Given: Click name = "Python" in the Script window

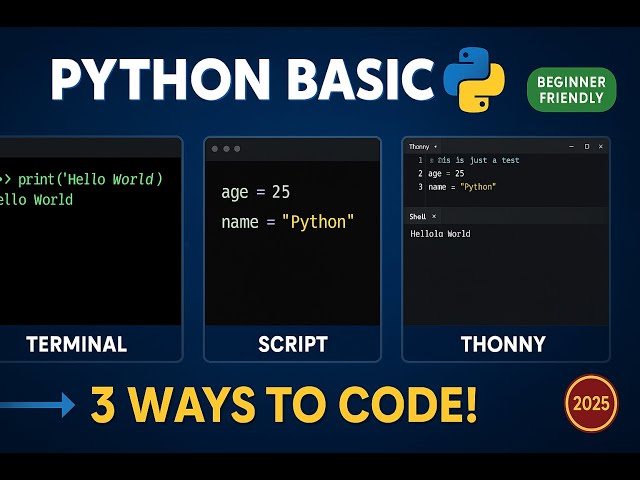Looking at the screenshot, I should [287, 222].
